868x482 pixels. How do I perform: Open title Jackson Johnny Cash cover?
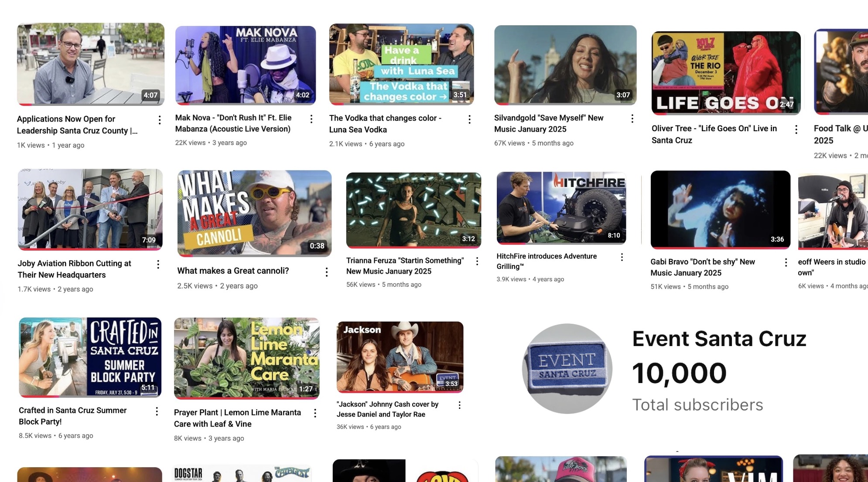click(387, 409)
